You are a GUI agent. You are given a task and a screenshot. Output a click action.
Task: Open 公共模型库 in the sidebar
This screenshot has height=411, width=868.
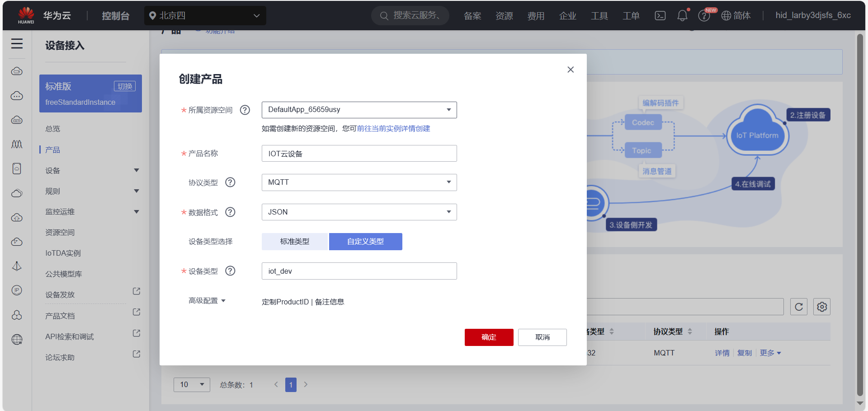point(63,274)
